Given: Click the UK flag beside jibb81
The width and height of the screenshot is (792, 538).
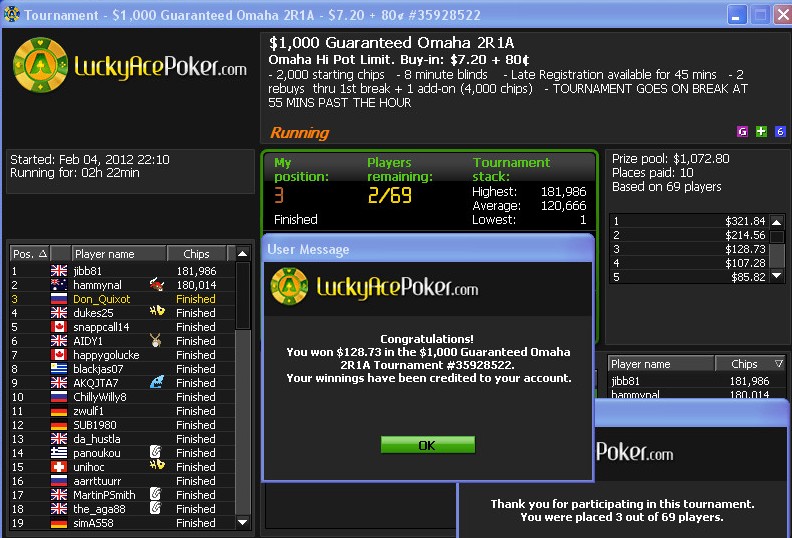Looking at the screenshot, I should 59,271.
